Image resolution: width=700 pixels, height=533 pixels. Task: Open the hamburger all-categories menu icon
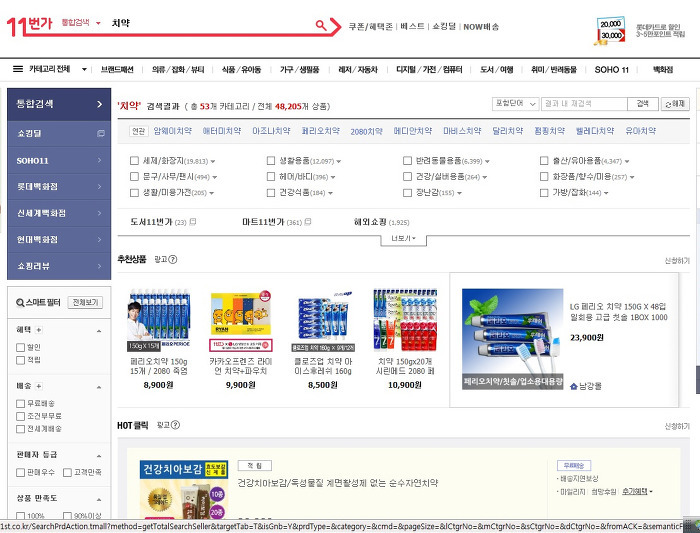tap(18, 69)
